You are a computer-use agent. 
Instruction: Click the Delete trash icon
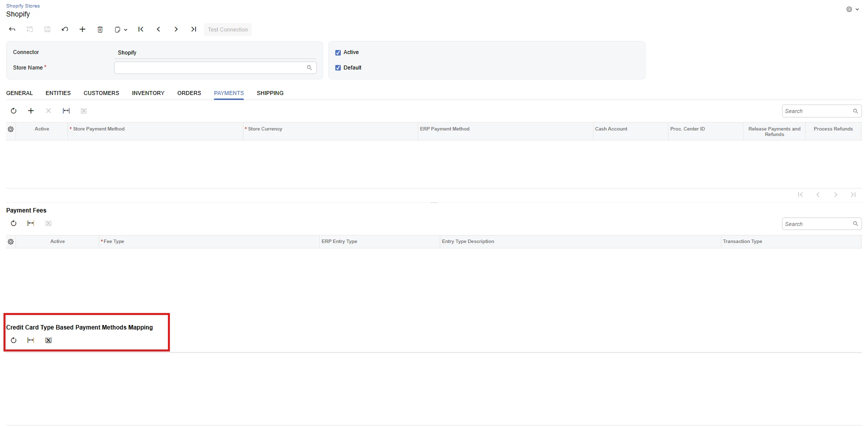coord(100,29)
